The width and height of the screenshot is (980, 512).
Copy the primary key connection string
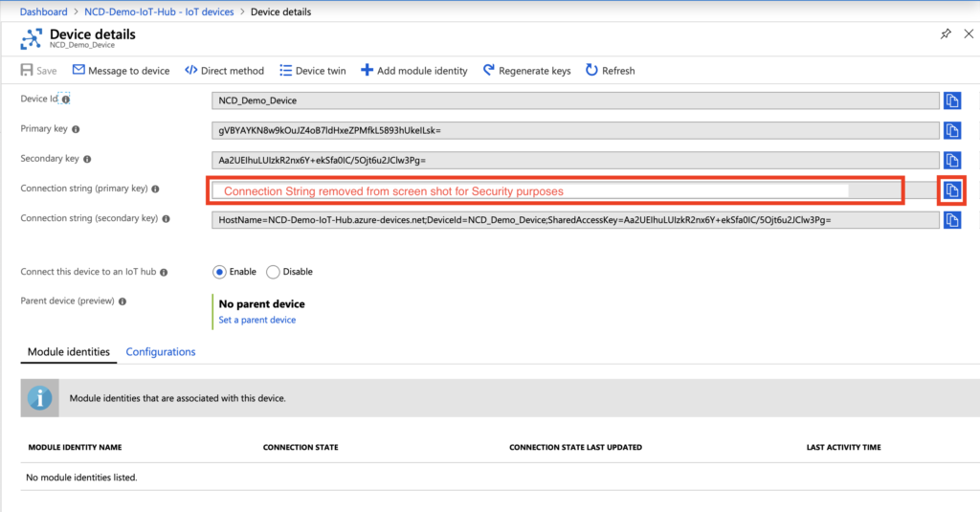(x=952, y=190)
